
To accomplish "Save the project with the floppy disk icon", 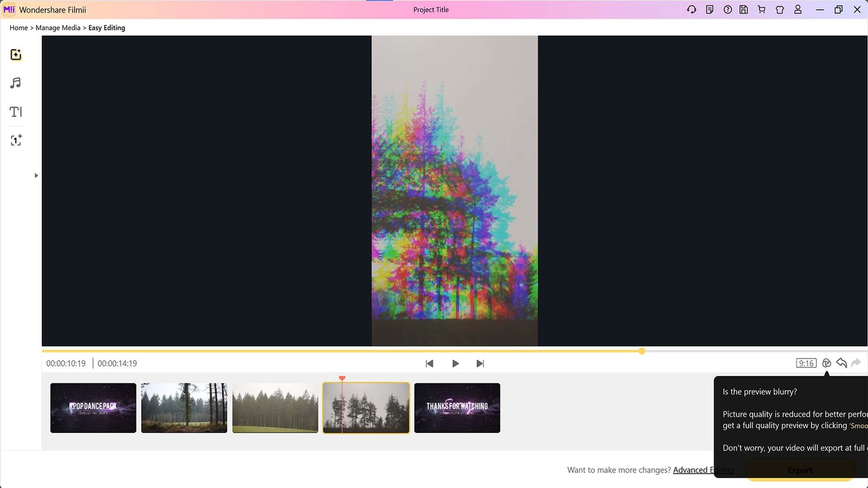I will click(x=744, y=10).
